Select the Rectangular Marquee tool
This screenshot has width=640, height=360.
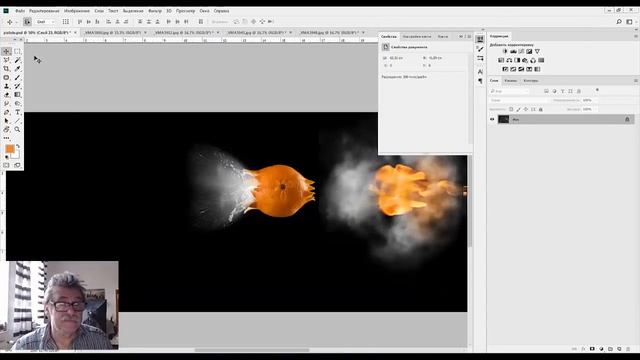pos(18,51)
